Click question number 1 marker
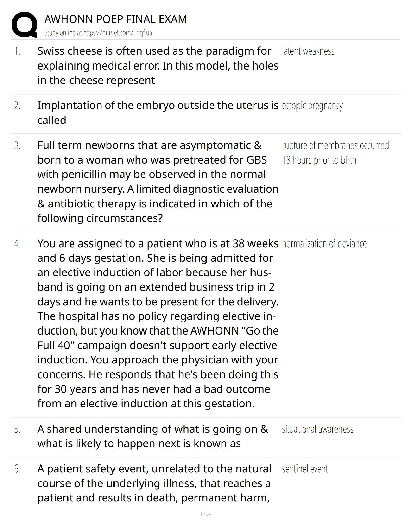 [x=17, y=51]
